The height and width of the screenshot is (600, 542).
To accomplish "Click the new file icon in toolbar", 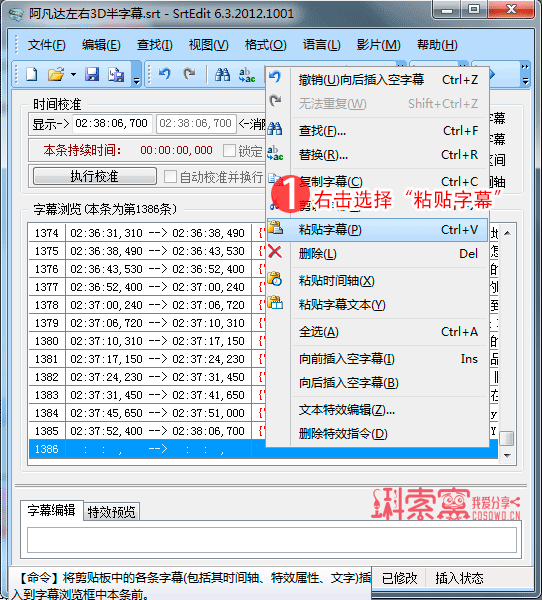I will 31,74.
